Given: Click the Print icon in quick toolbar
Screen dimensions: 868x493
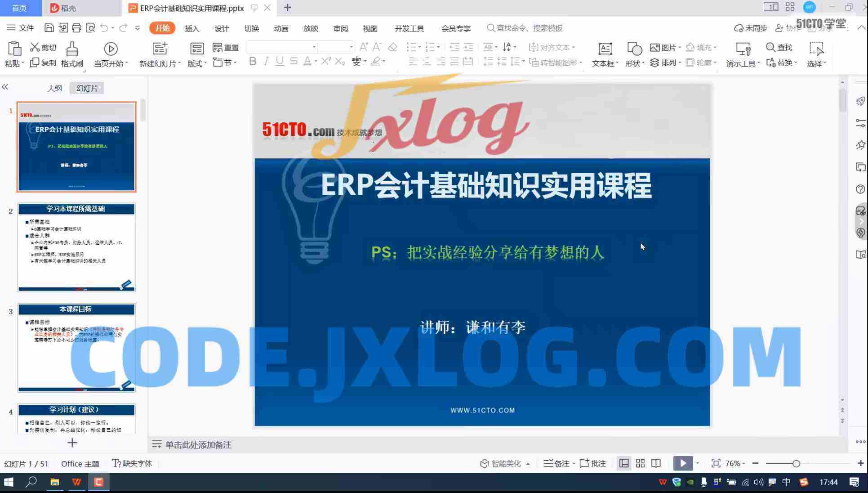Looking at the screenshot, I should click(x=76, y=28).
